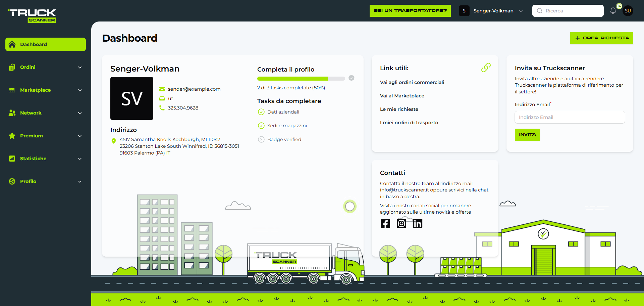Viewport: 644px width, 306px height.
Task: Click the Badge verified task label
Action: click(284, 139)
